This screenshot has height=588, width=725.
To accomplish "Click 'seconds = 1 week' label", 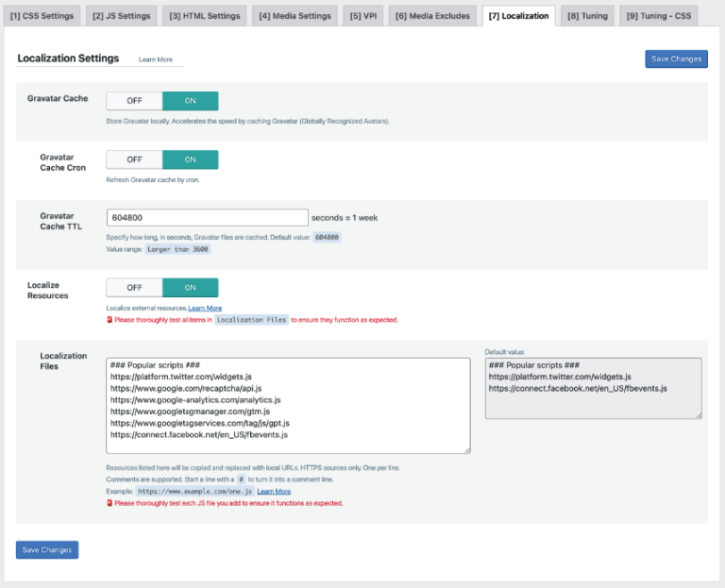I will click(x=345, y=218).
